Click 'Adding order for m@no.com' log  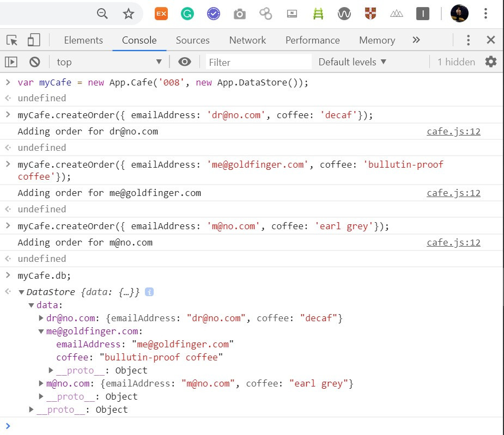tap(85, 242)
